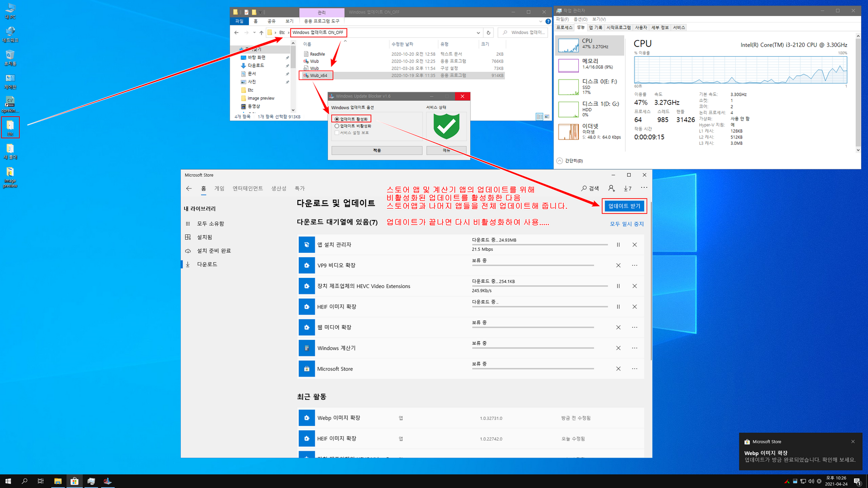868x488 pixels.
Task: Click 앱 설치 관리자 download progress bar
Action: click(x=540, y=245)
